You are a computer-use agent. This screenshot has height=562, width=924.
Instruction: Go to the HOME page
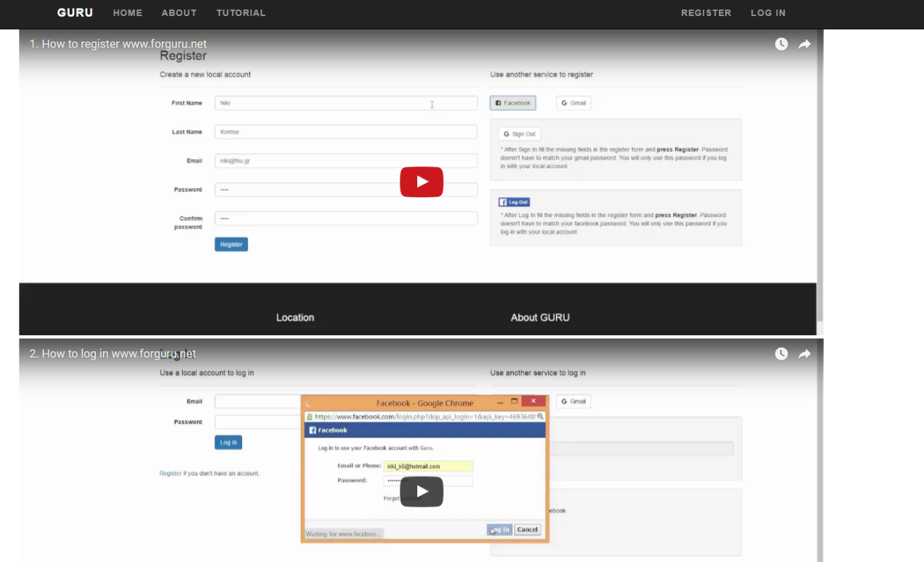(x=127, y=13)
